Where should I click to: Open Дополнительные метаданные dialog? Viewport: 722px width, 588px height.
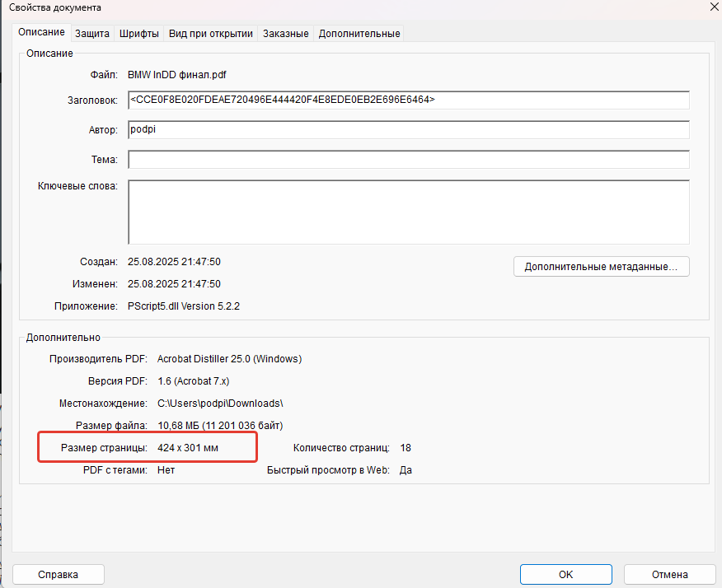[x=602, y=266]
